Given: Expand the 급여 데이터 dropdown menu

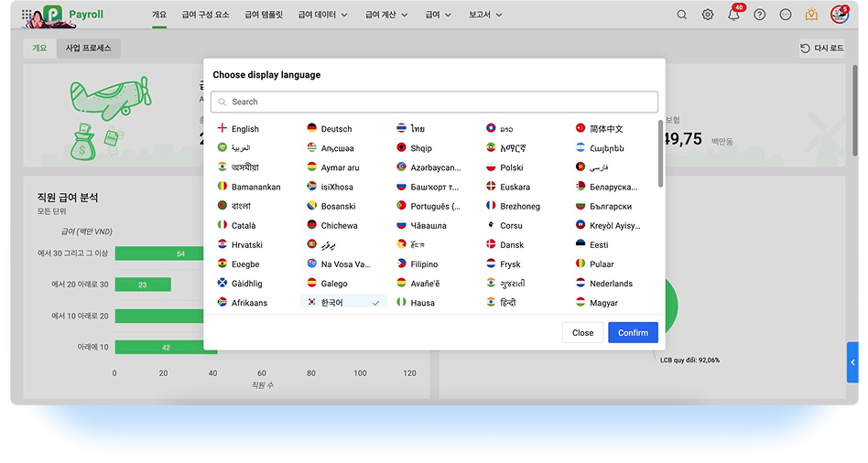Looking at the screenshot, I should tap(323, 15).
